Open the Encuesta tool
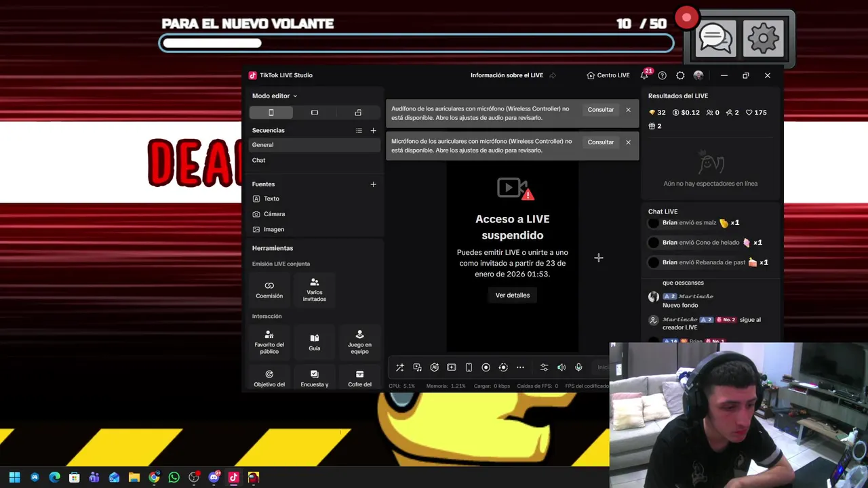 pos(315,378)
